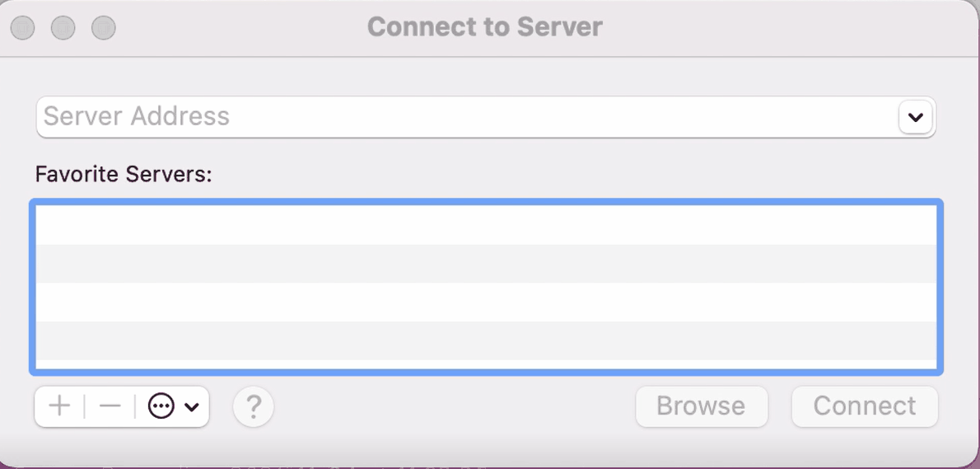Open help with the question mark button
This screenshot has width=980, height=469.
[x=253, y=406]
